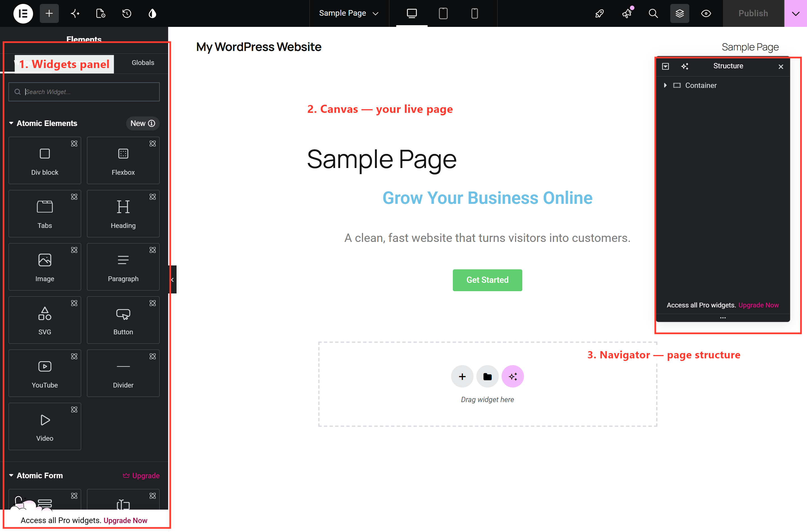Select the Flexbox widget
Screen dimensions: 807x532
(123, 160)
